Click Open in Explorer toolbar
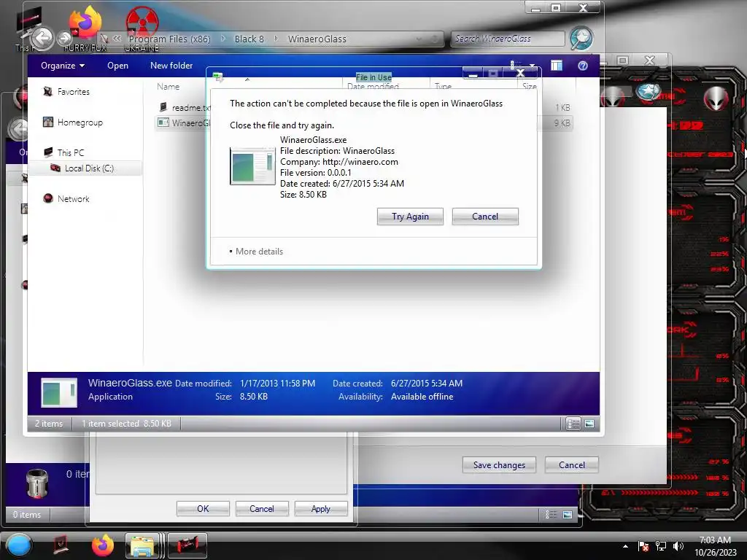Image resolution: width=747 pixels, height=560 pixels. [x=117, y=66]
